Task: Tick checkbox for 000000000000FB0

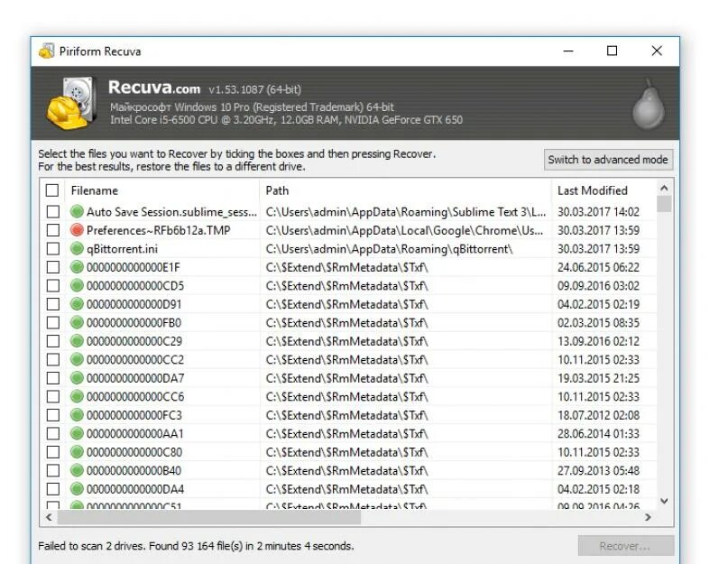Action: 53,322
